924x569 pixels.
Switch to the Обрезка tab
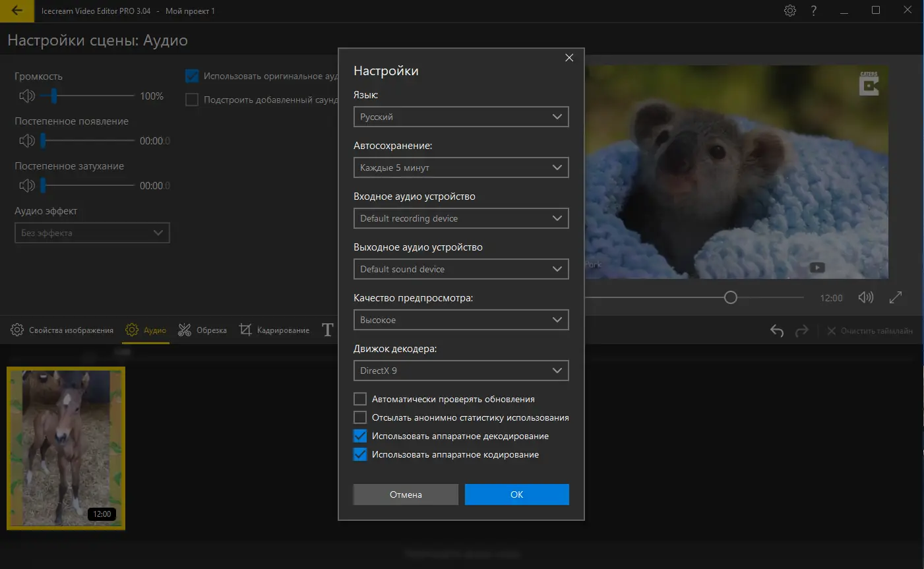(x=202, y=330)
